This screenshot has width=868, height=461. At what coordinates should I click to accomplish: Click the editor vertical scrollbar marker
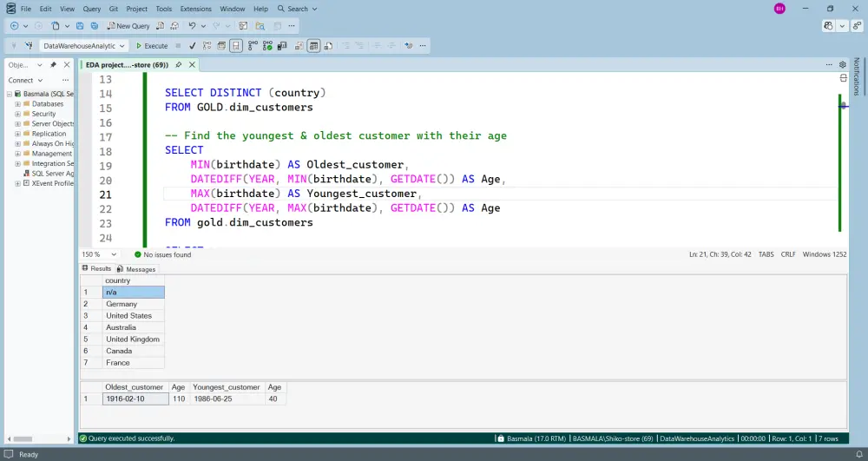pyautogui.click(x=843, y=105)
